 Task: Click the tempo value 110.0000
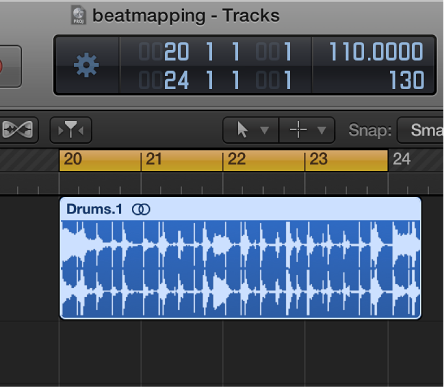(x=376, y=52)
